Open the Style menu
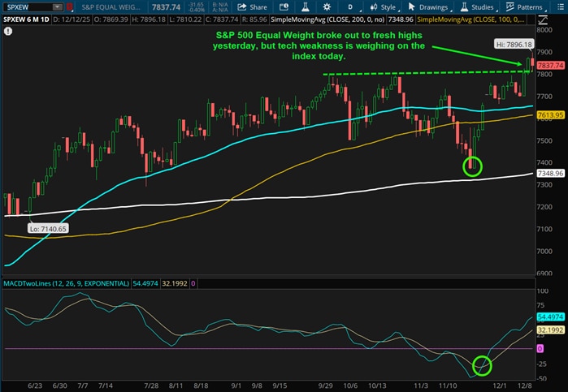The image size is (568, 392). coord(384,6)
